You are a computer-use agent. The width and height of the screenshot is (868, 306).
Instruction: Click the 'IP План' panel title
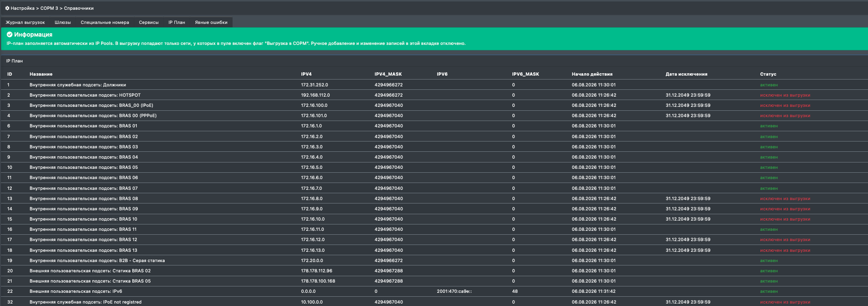click(x=14, y=61)
